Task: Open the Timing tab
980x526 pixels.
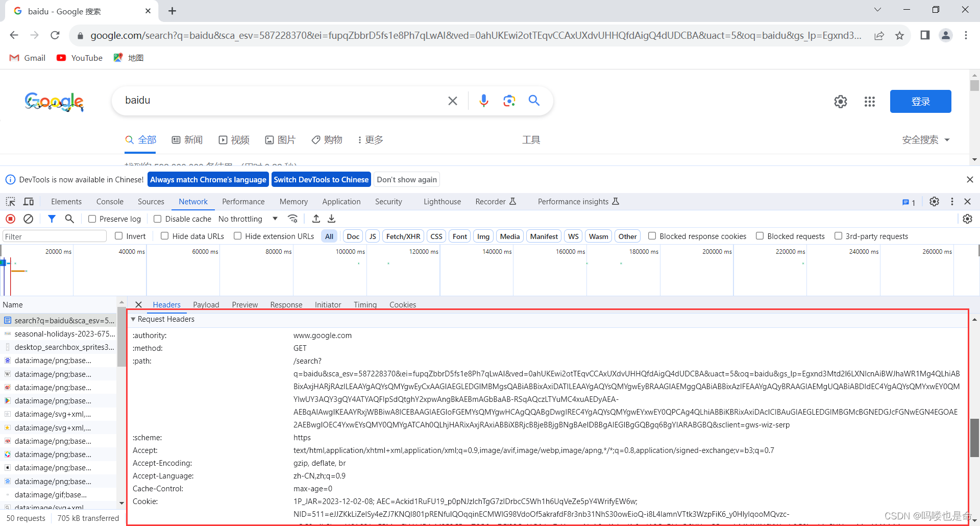Action: click(365, 304)
